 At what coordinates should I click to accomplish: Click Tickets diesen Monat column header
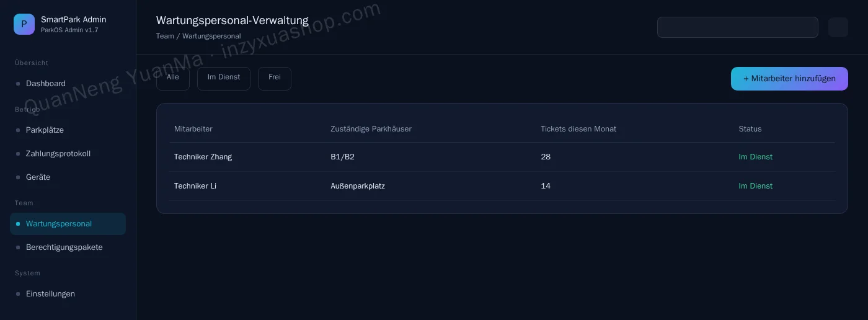[x=578, y=129]
